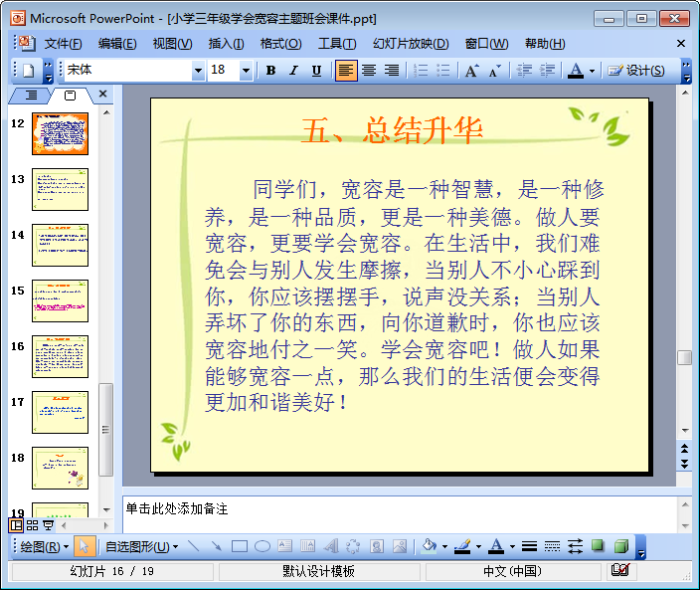Toggle bulleted list formatting
The height and width of the screenshot is (590, 700).
click(x=443, y=70)
